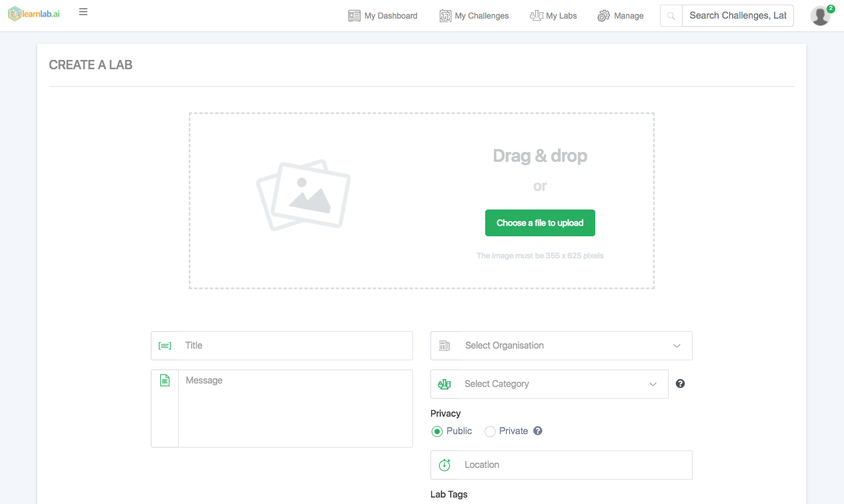Click the document icon beside the Message box
Viewport: 844px width, 504px height.
pyautogui.click(x=165, y=380)
